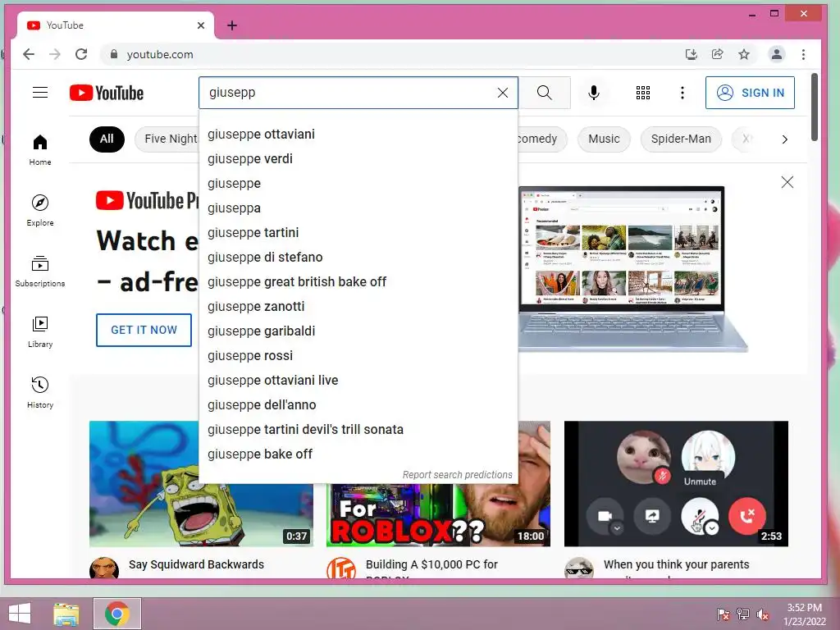
Task: Go to Home in the sidebar
Action: point(40,150)
